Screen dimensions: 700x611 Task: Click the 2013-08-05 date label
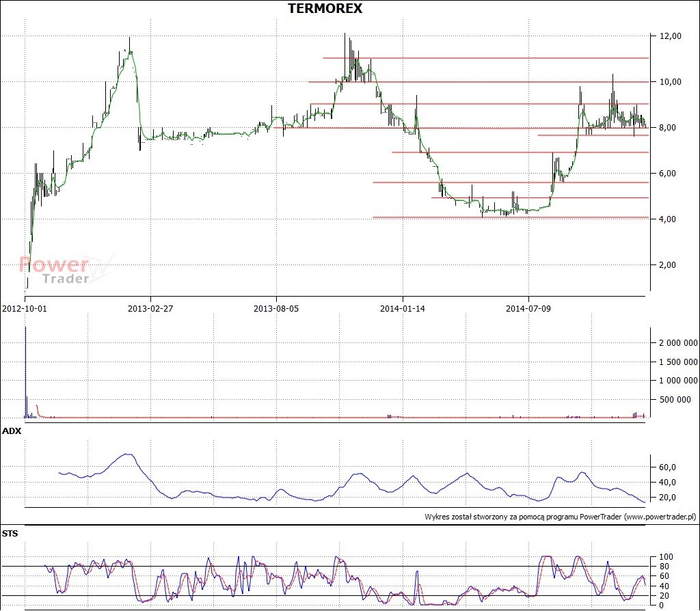(x=276, y=308)
